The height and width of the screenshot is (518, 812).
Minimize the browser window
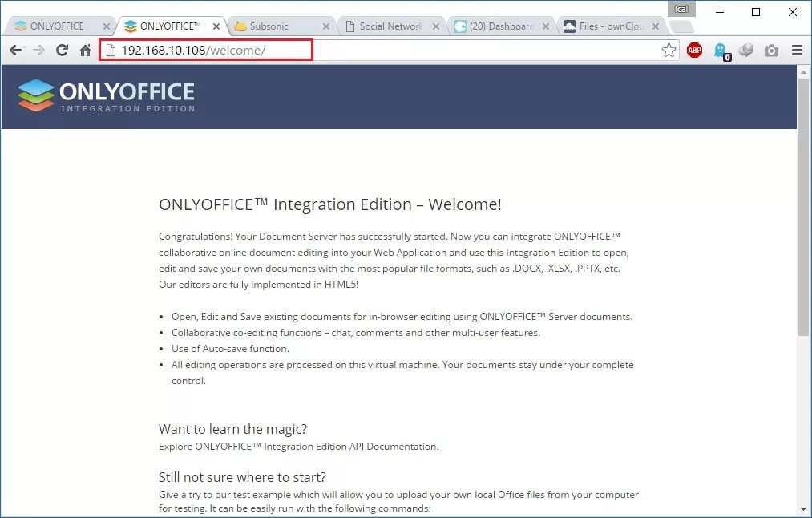tap(720, 12)
